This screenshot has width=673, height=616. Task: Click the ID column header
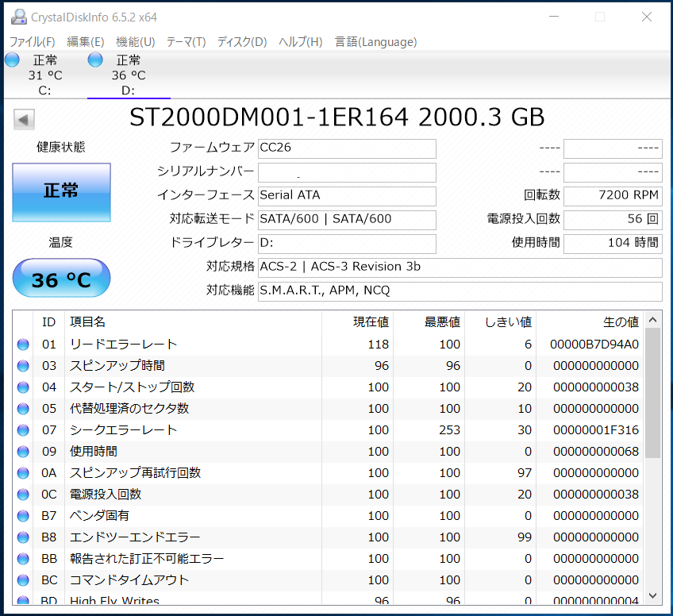[48, 322]
